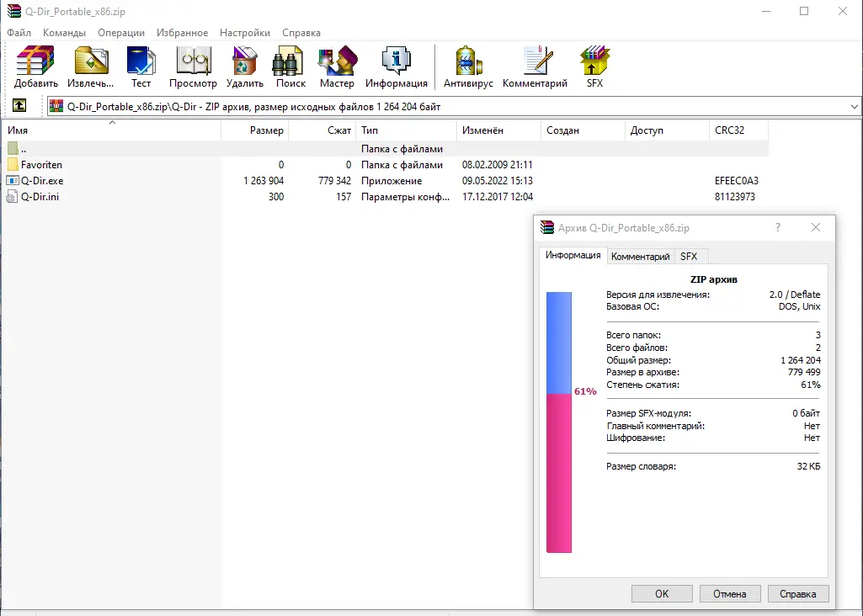Click the Размер словаря value 32 КБ
Viewport: 863px width, 616px height.
[808, 466]
